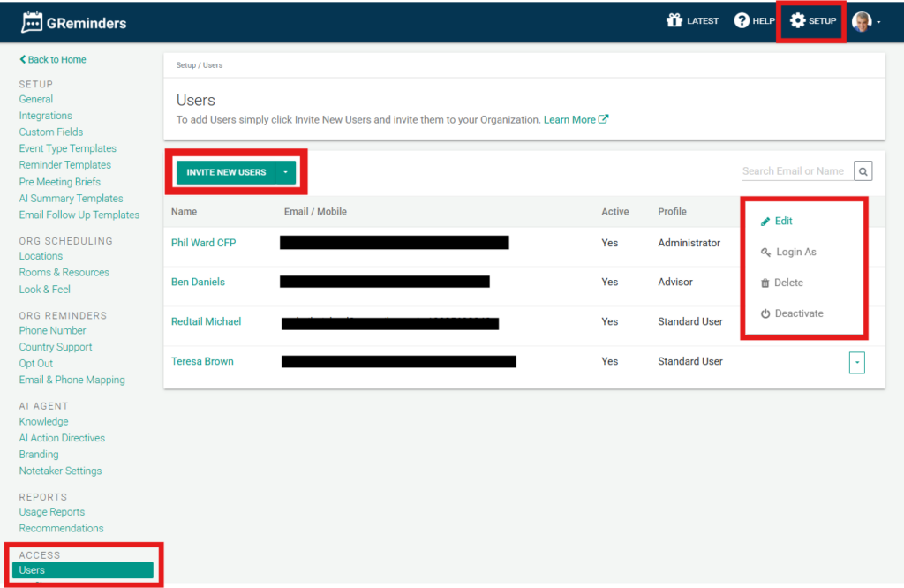Screen dimensions: 904x588
Task: Open Reminder Templates in the sidebar
Action: pos(65,165)
